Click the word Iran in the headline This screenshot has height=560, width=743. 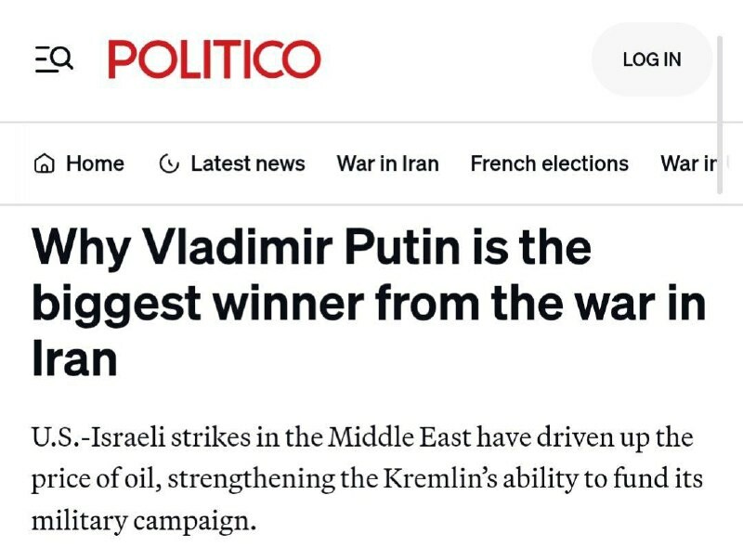pos(74,359)
